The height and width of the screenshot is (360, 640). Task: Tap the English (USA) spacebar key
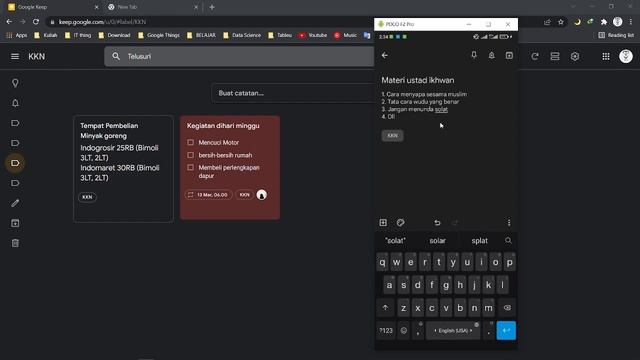(x=453, y=331)
